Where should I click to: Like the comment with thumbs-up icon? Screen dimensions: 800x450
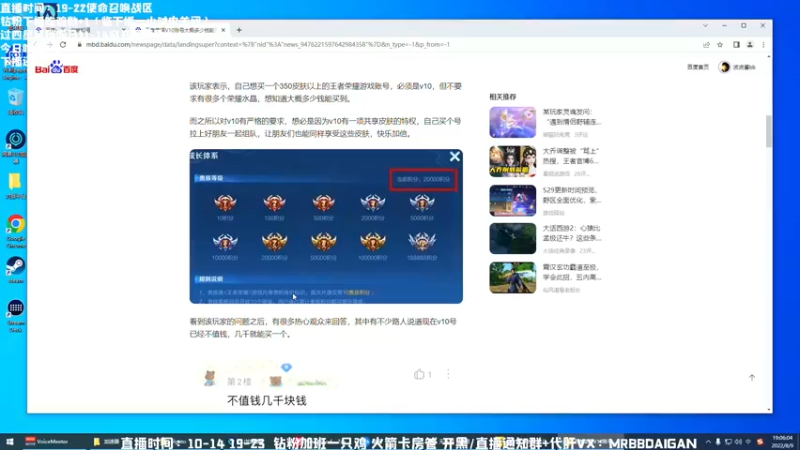coord(419,374)
